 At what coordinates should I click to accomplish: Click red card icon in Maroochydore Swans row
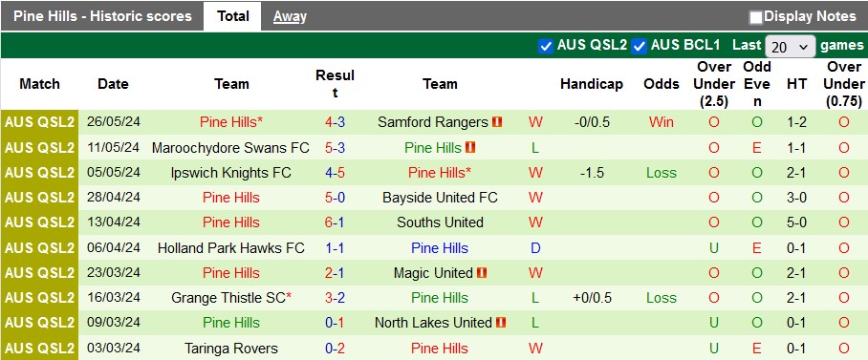pos(470,148)
